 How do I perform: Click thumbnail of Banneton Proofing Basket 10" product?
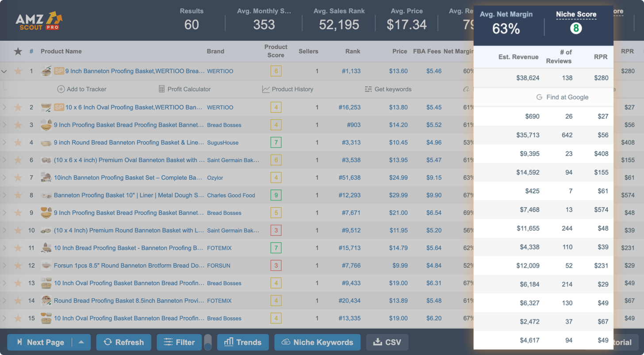(46, 195)
